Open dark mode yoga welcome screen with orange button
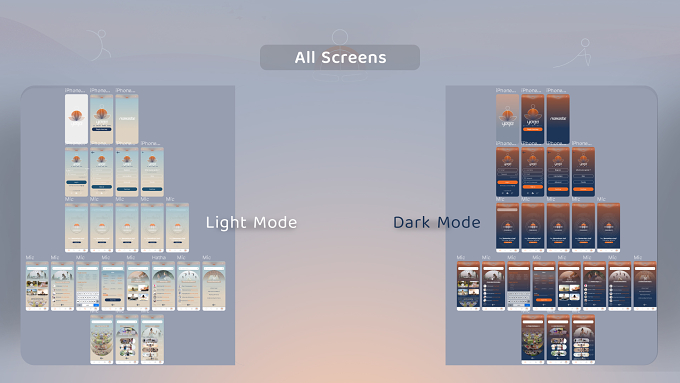The width and height of the screenshot is (680, 383). (x=533, y=119)
